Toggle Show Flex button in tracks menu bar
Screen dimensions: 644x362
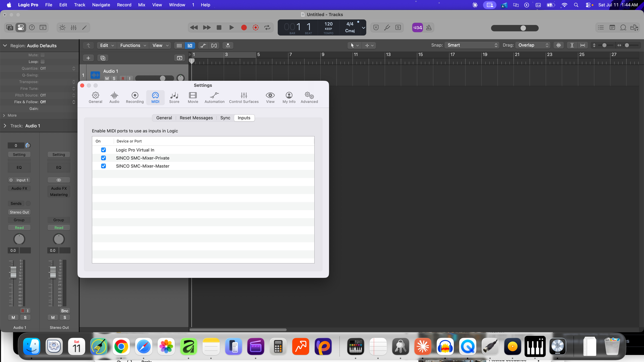point(214,45)
